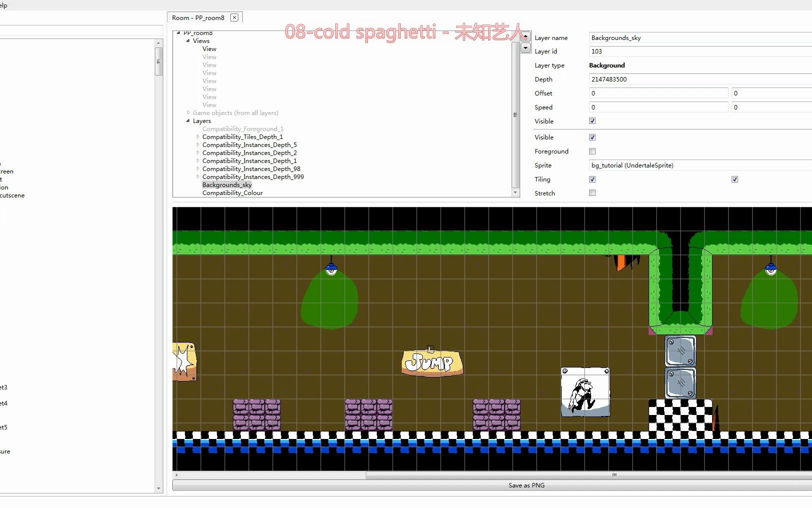Select the Compatibility_Colour layer

(x=232, y=193)
